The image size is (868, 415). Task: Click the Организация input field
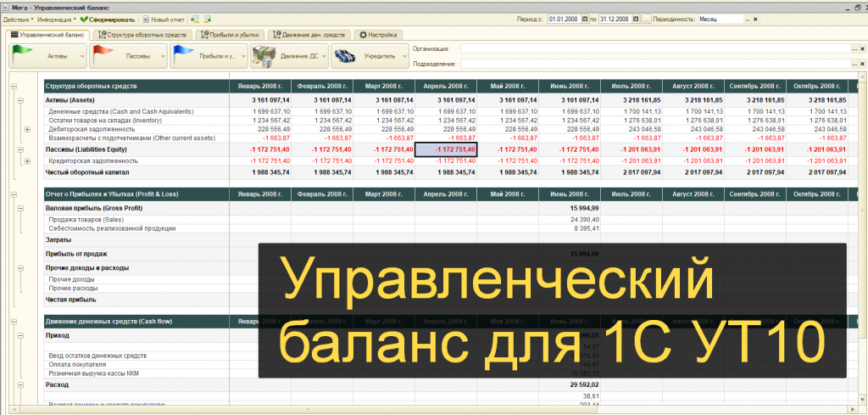coord(656,49)
